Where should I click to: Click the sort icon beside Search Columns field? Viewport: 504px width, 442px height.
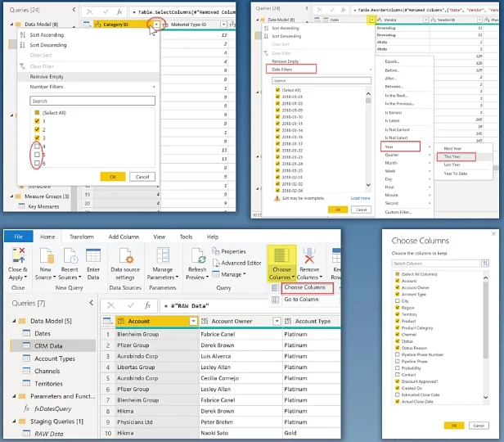(485, 264)
